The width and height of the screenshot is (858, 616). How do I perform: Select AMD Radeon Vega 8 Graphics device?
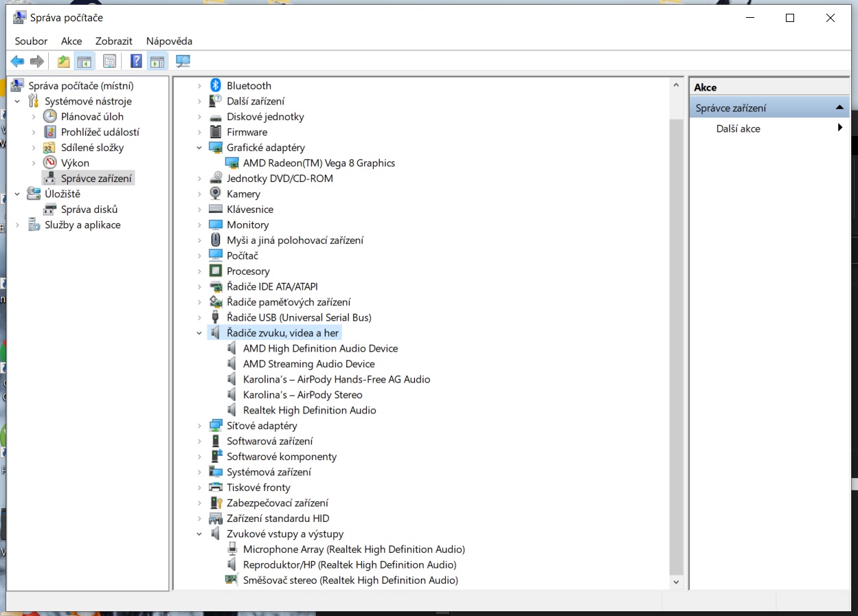pyautogui.click(x=319, y=163)
